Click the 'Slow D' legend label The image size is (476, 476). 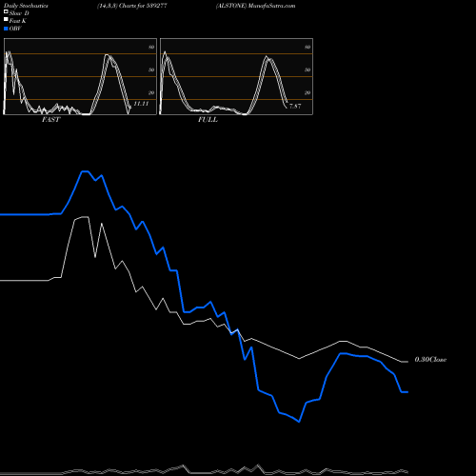(19, 13)
